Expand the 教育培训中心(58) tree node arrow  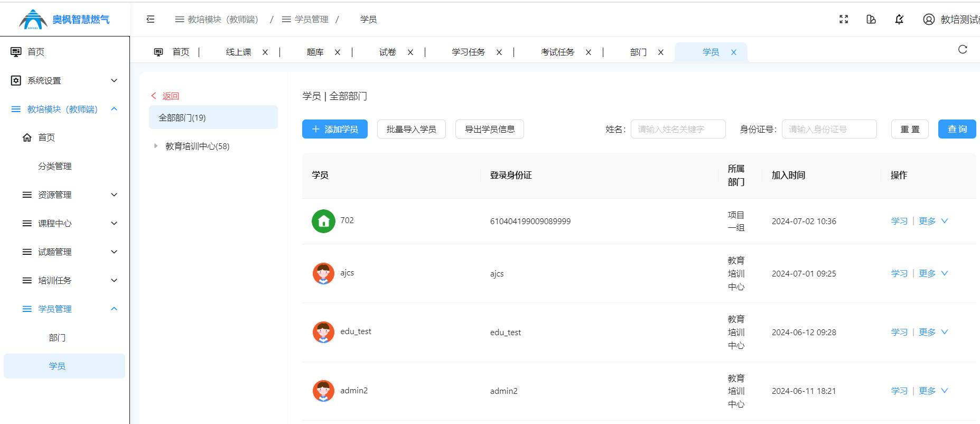click(x=156, y=146)
